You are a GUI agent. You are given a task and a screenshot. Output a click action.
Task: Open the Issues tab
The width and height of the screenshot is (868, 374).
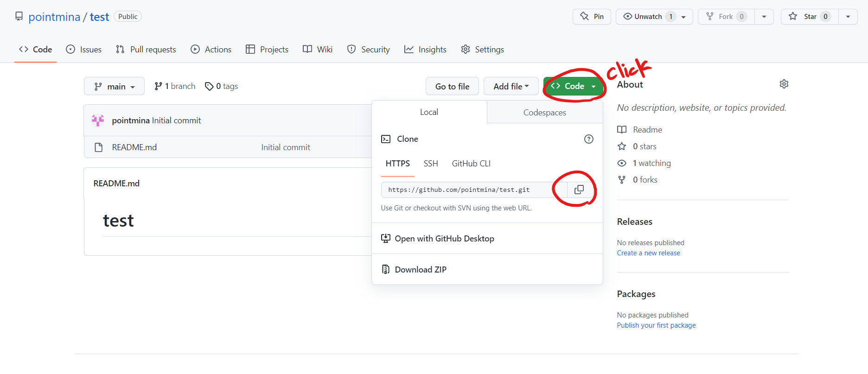coord(83,50)
